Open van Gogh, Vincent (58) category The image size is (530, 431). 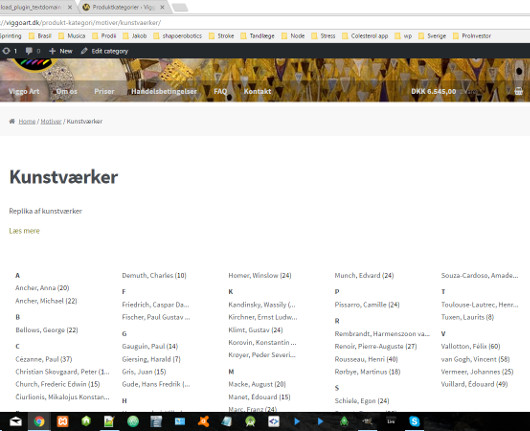tap(475, 359)
